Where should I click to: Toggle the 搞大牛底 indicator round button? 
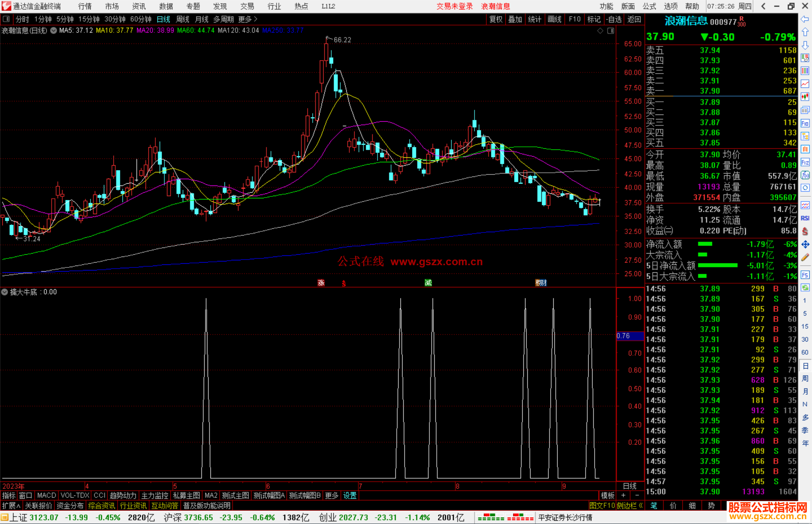click(x=5, y=292)
